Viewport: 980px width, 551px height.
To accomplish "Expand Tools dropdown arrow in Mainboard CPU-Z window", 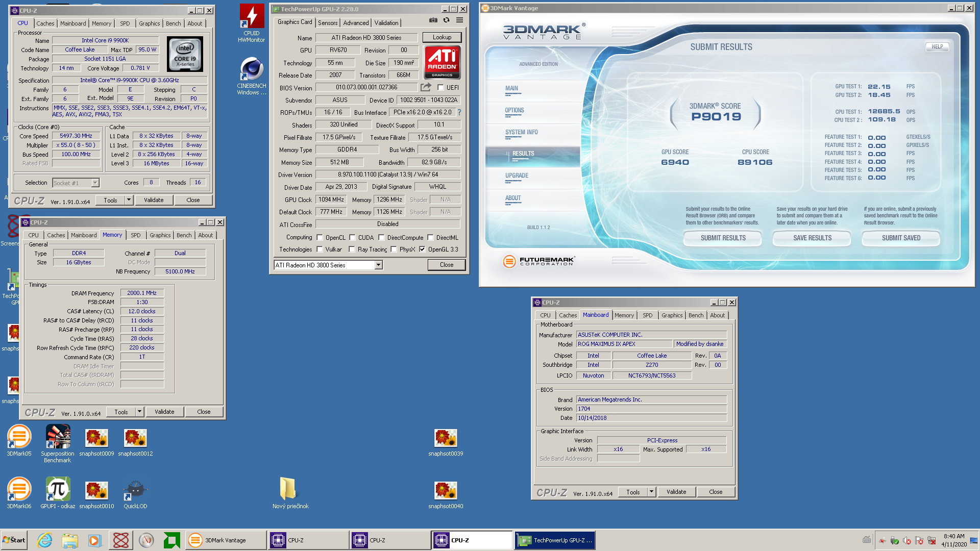I will (651, 492).
